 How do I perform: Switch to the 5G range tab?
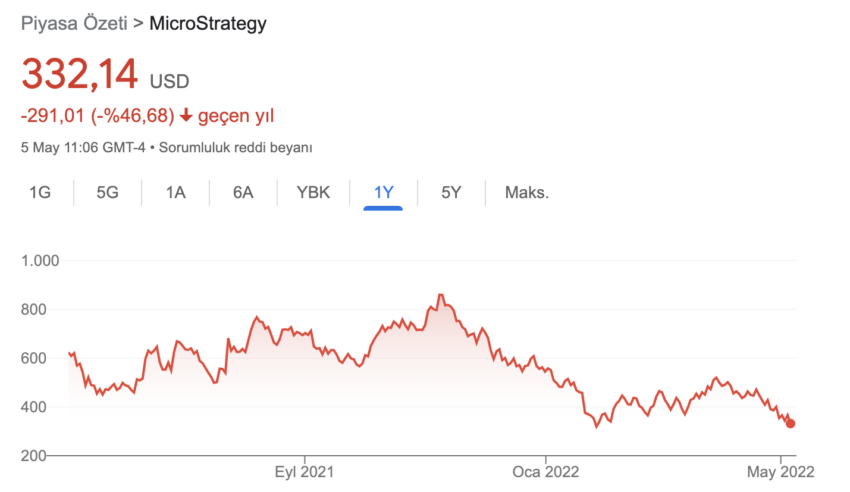(x=107, y=192)
